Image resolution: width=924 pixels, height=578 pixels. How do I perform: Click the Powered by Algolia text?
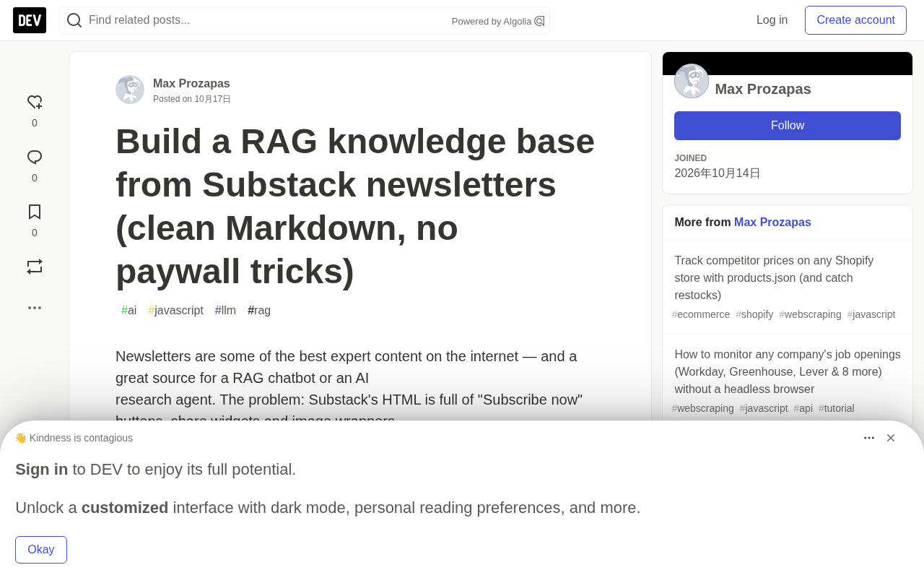492,22
